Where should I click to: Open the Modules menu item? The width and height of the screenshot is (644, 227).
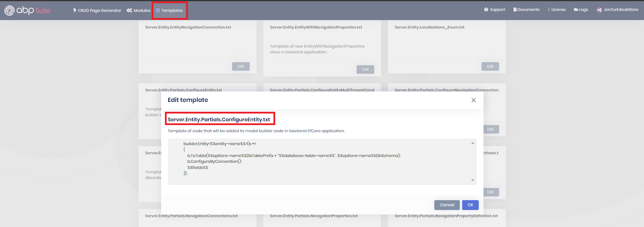coord(141,11)
